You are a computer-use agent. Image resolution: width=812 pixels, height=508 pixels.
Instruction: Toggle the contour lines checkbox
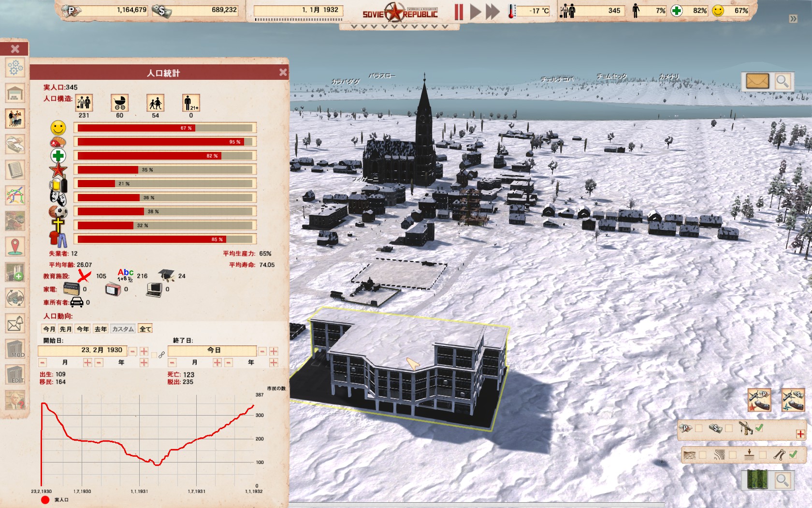click(x=732, y=455)
